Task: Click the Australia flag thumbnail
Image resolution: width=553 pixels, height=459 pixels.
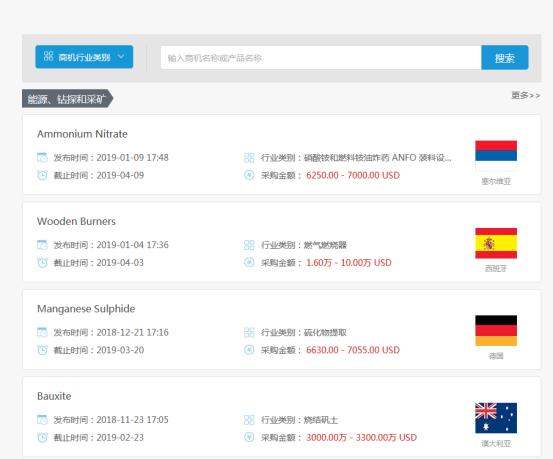Action: (496, 418)
